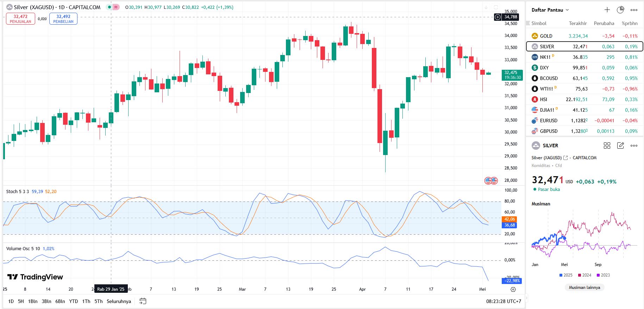This screenshot has width=644, height=309.
Task: Click the pink approximate-equal indicator beside the symbol
Action: point(116,7)
